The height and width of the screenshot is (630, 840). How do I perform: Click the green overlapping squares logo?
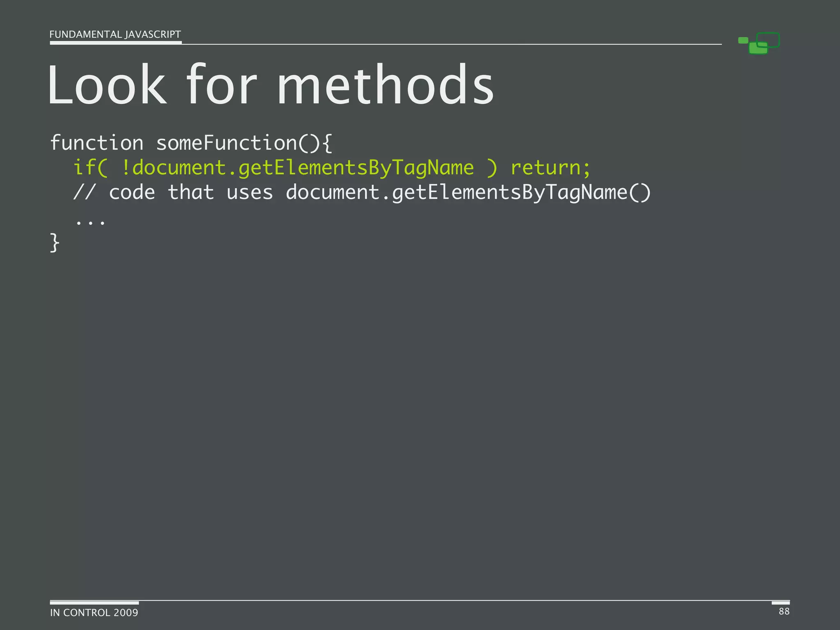point(758,43)
